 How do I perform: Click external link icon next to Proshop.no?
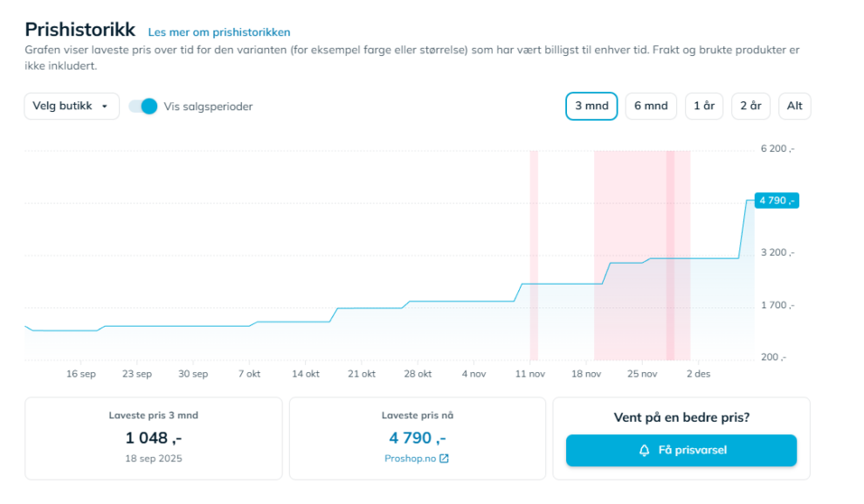coord(444,459)
